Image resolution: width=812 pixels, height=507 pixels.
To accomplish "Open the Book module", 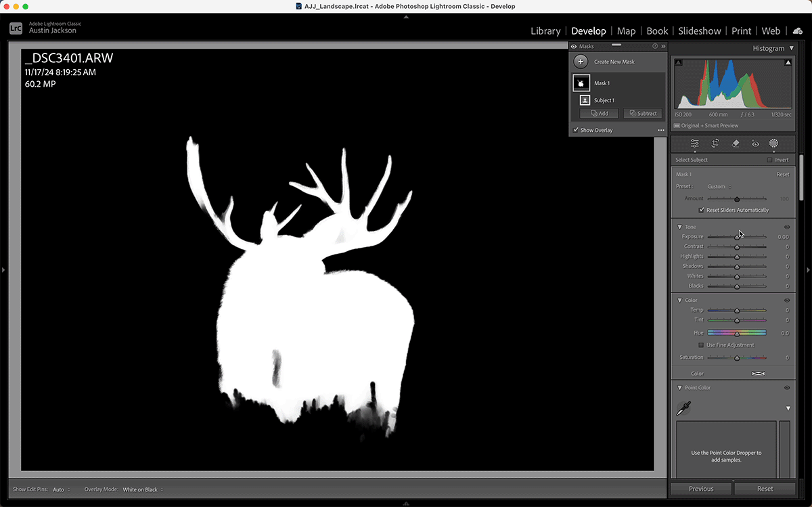I will coord(657,31).
